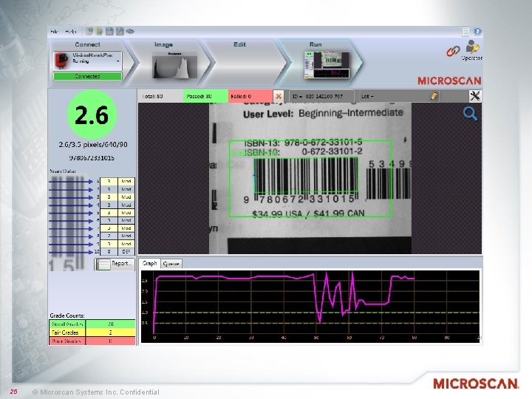Click the green Good Grades row
Image resolution: width=532 pixels, height=399 pixels.
pos(92,324)
